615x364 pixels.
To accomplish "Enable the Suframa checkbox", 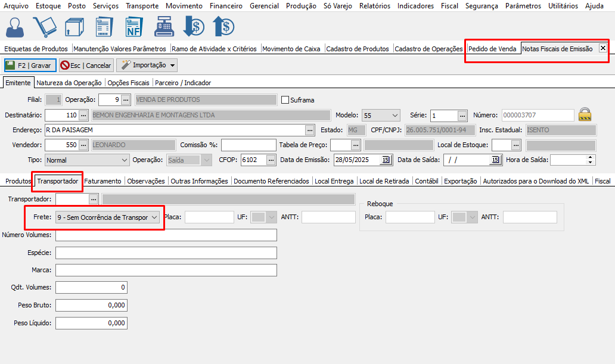I will 285,99.
